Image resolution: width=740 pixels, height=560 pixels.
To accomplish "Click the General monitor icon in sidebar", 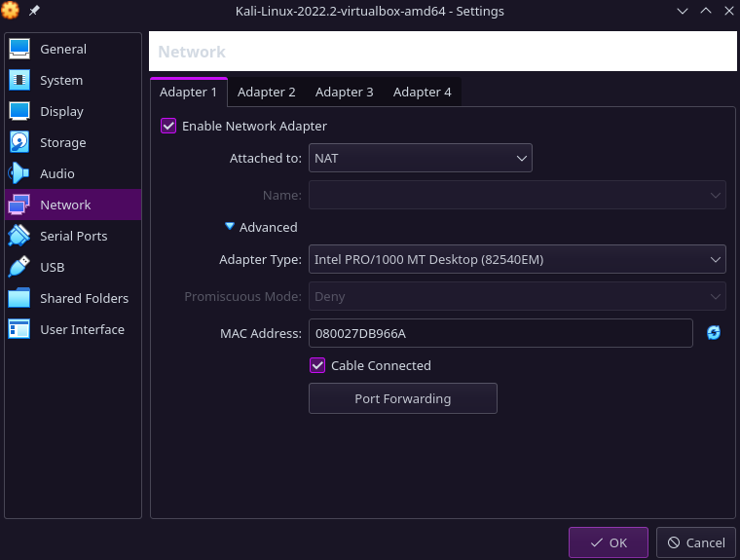I will 19,49.
